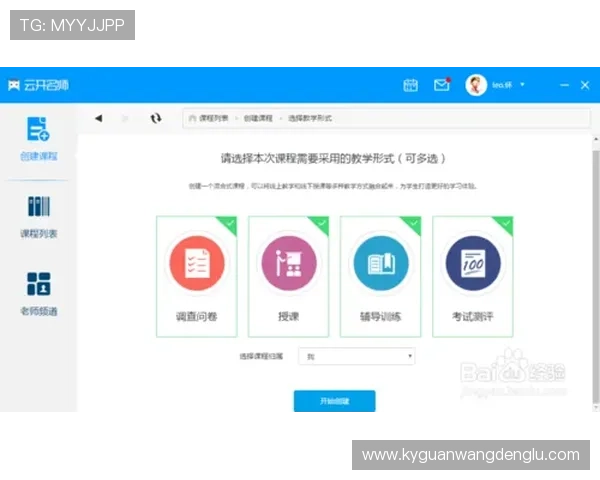Viewport: 600px width, 480px height.
Task: Click 课程列表 in the breadcrumb
Action: click(x=214, y=118)
